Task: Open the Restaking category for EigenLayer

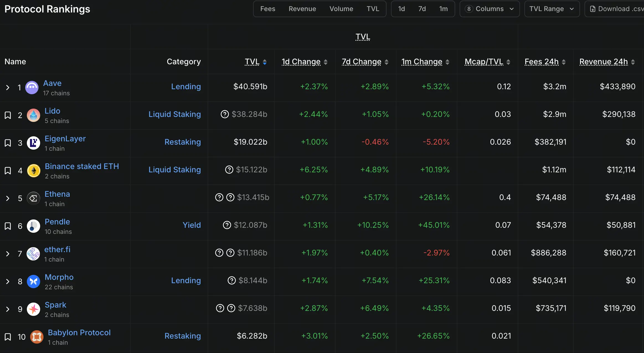Action: click(182, 142)
